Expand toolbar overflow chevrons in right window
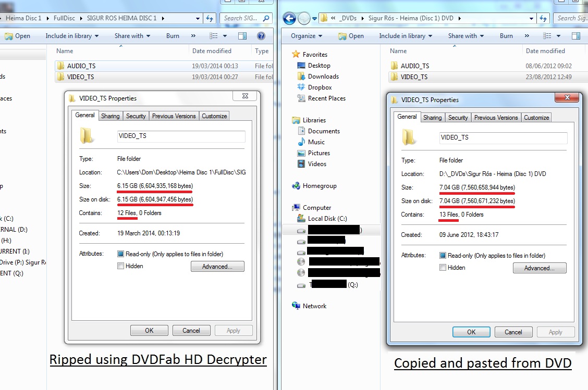The height and width of the screenshot is (390, 588). (x=527, y=36)
